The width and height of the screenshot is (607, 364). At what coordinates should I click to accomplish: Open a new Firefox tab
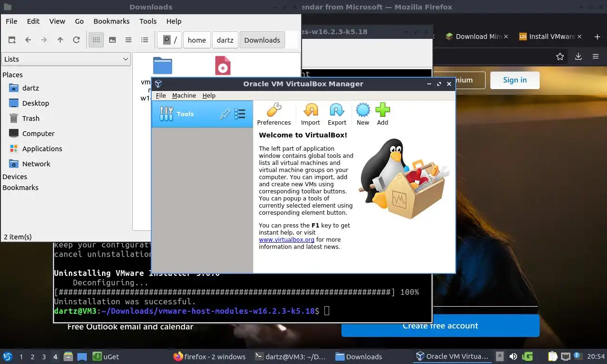(597, 36)
